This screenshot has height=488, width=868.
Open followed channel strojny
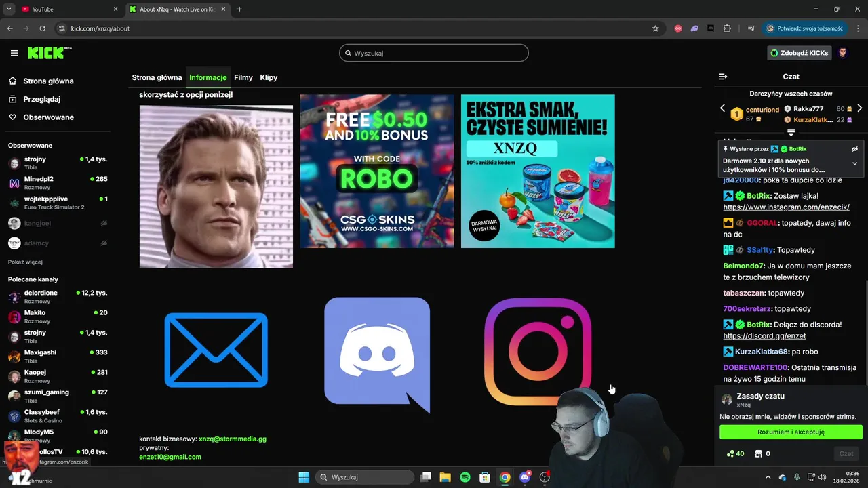tap(58, 163)
